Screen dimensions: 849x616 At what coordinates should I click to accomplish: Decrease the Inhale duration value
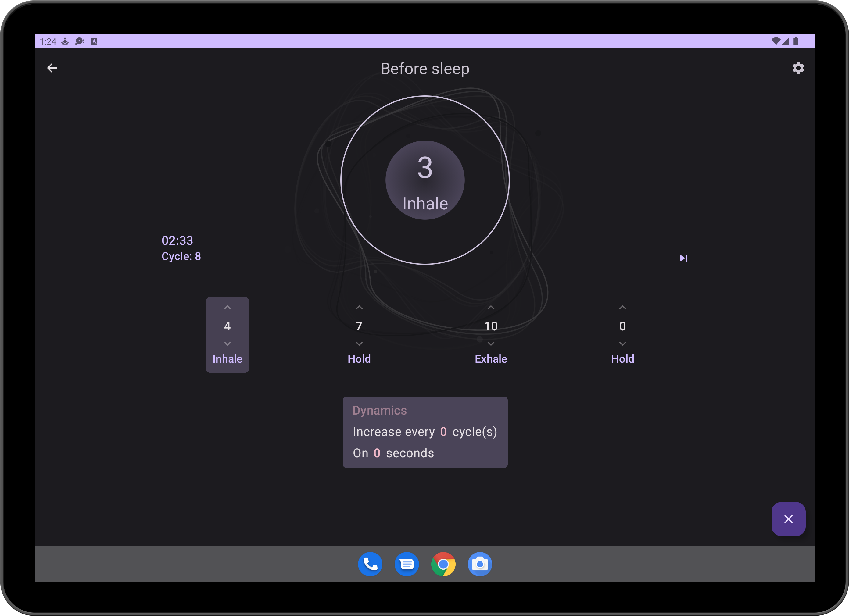(227, 344)
